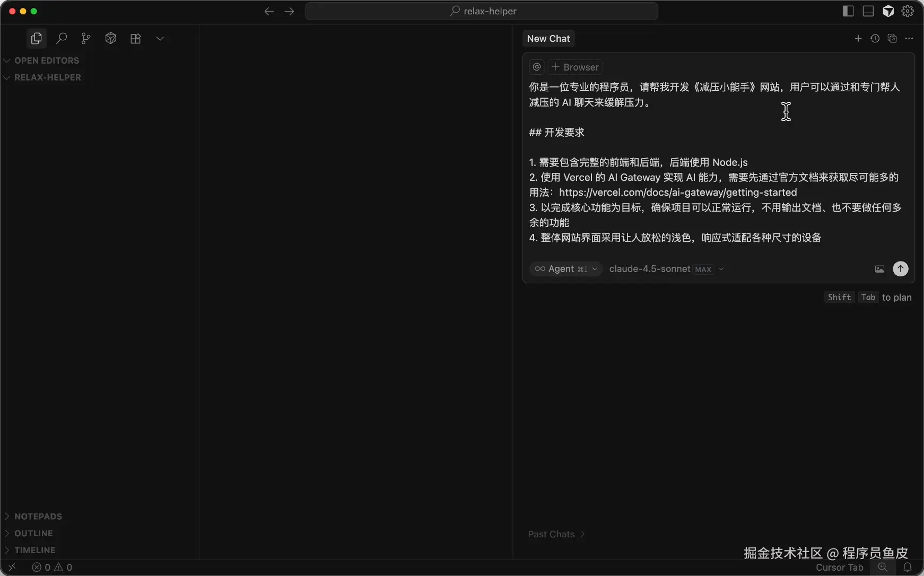Add the Browser context chip

tap(575, 67)
